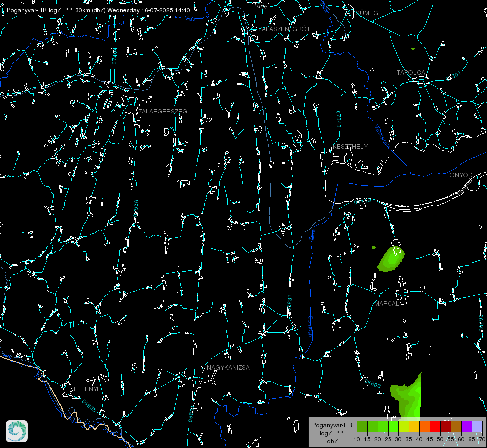The height and width of the screenshot is (448, 487).
Task: Click the tiny green echo dot near Sümeg
Action: click(413, 48)
